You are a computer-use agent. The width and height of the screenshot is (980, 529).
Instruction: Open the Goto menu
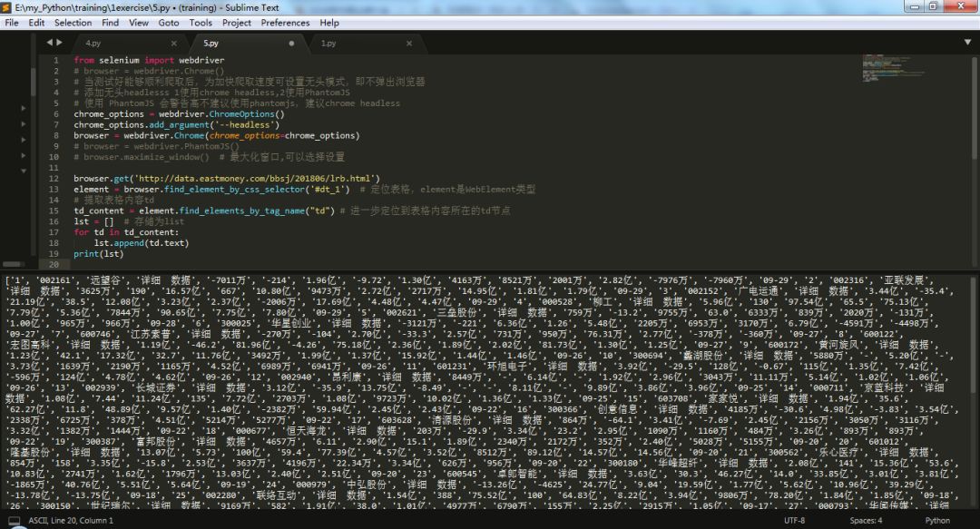[169, 23]
